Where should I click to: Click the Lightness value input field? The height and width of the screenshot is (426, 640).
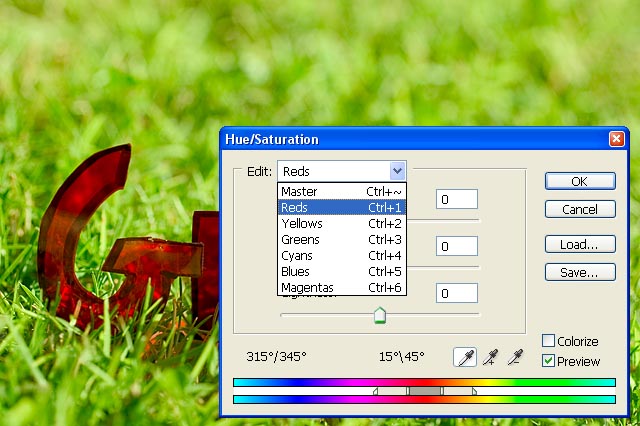[x=457, y=293]
